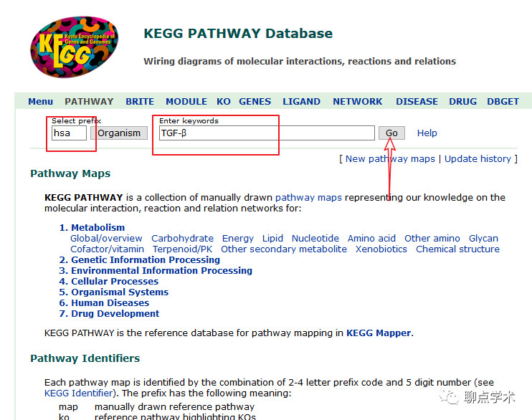
Task: Open DBGET in the navigation bar
Action: click(x=503, y=102)
